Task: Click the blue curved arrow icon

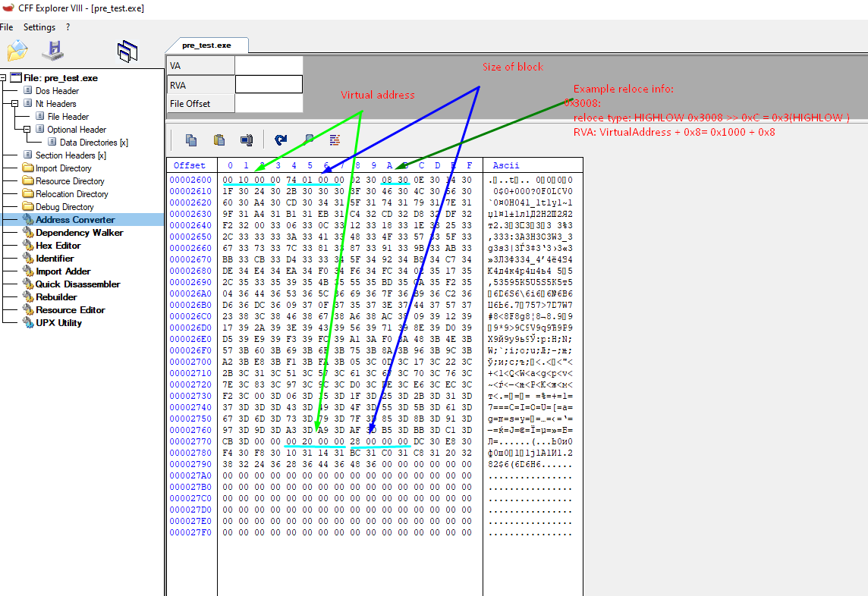Action: coord(281,140)
